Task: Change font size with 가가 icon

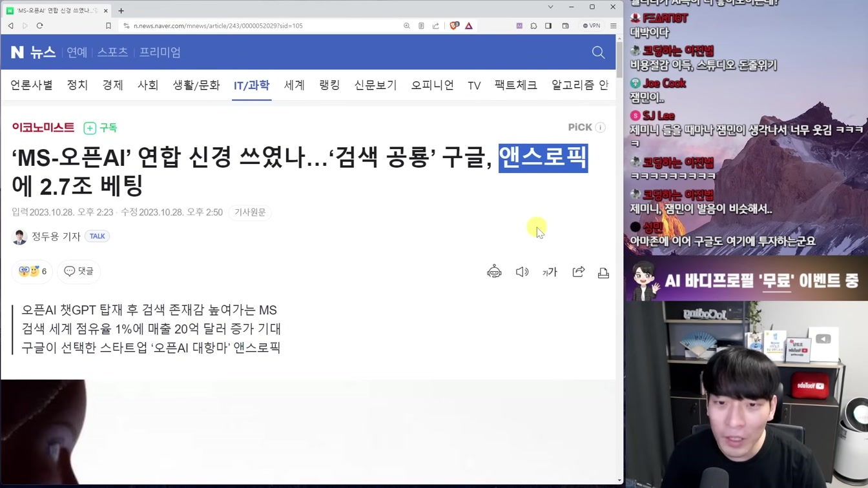Action: coord(550,272)
